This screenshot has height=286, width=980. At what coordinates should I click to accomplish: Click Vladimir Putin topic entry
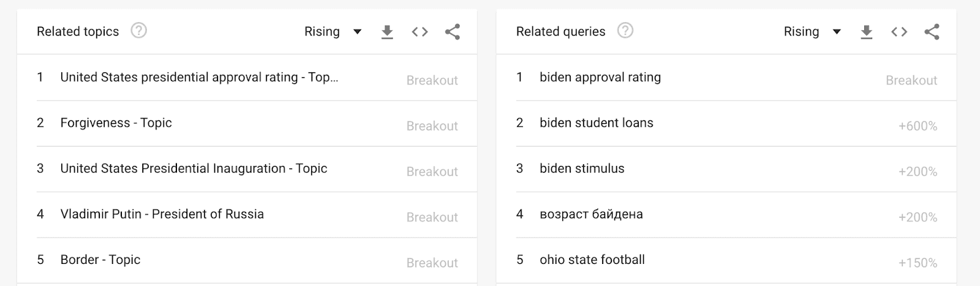point(162,214)
